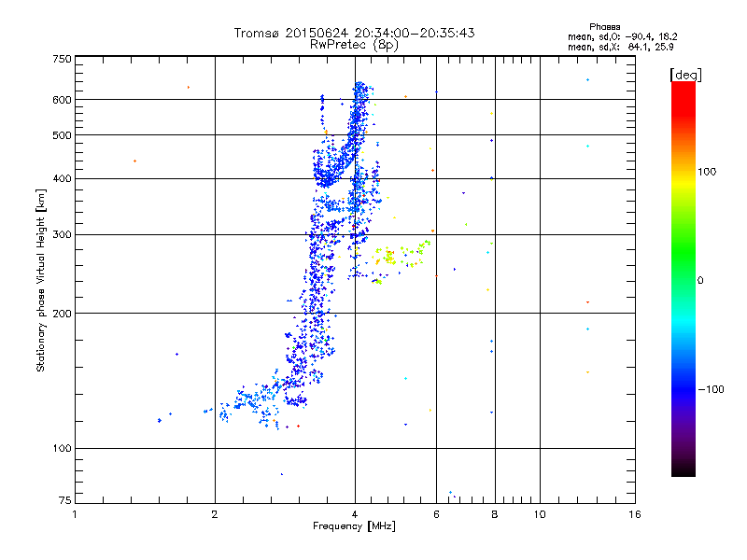This screenshot has width=747, height=560.
Task: Click the 'mean, sd,O: -90.4, 18.2' statistic
Action: coord(622,36)
